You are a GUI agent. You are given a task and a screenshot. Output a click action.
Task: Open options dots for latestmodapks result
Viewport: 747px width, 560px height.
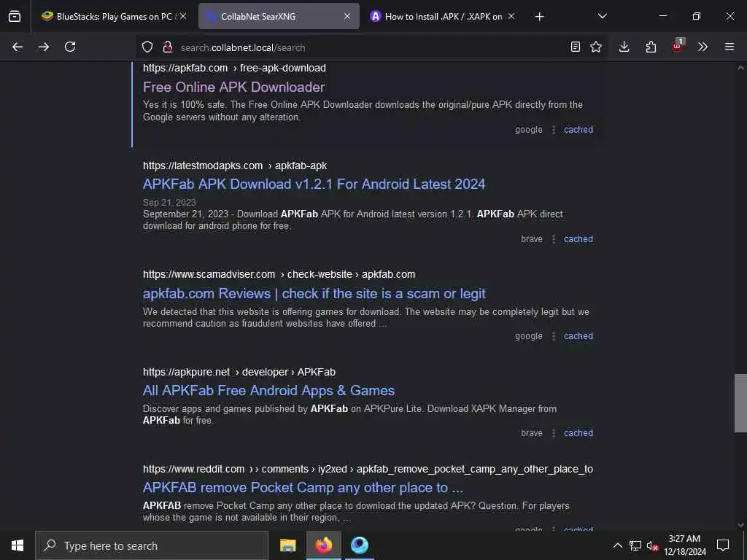[x=554, y=239]
